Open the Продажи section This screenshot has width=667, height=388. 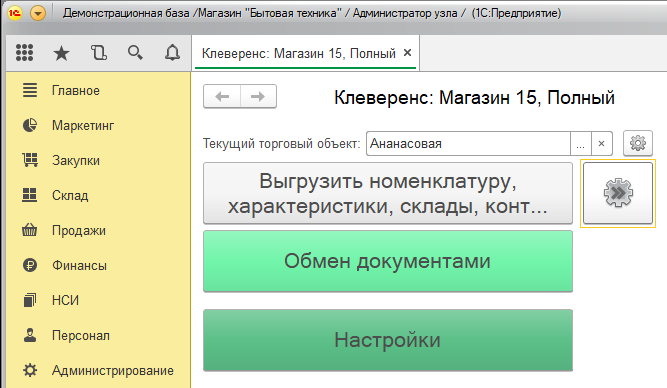point(98,230)
